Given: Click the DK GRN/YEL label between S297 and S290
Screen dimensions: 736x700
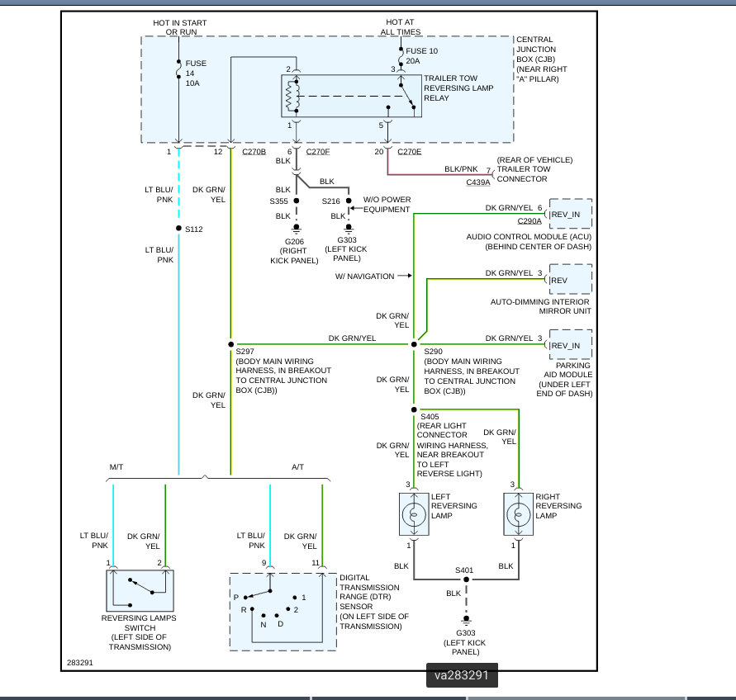Looking at the screenshot, I should pos(352,338).
